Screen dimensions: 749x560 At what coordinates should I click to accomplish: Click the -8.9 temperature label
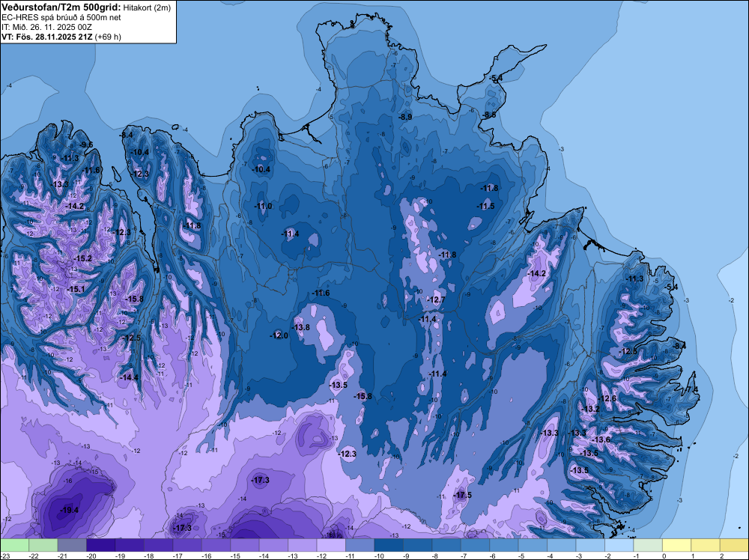[405, 117]
